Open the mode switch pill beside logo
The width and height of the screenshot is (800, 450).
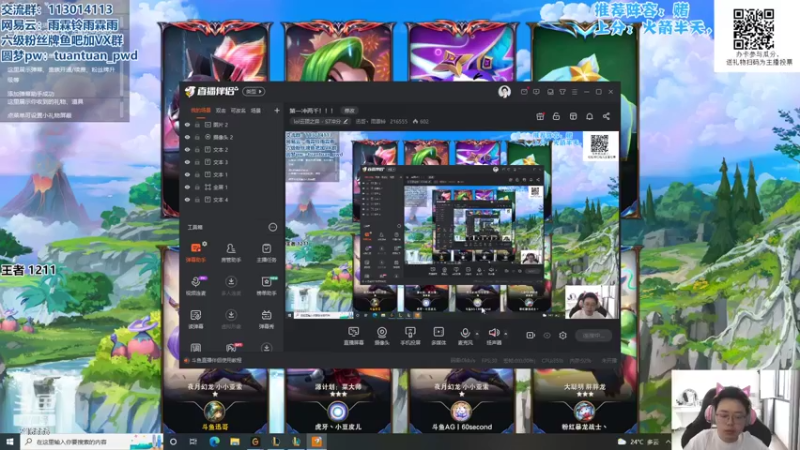[x=254, y=91]
